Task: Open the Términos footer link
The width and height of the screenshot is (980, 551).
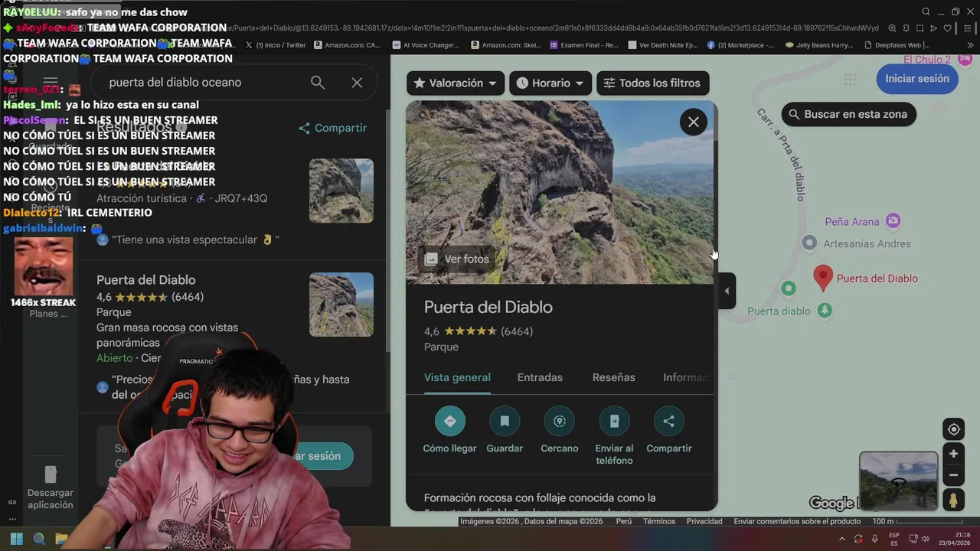Action: click(659, 522)
